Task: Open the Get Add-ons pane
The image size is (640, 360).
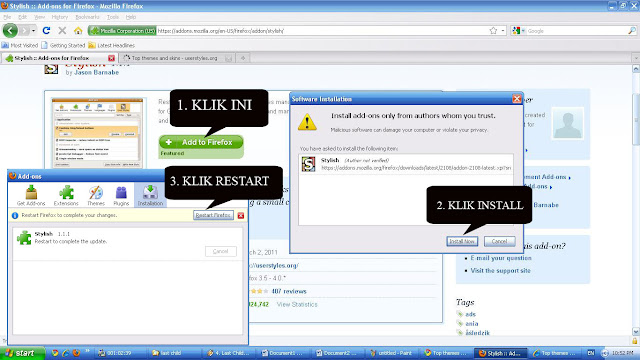Action: (31, 195)
